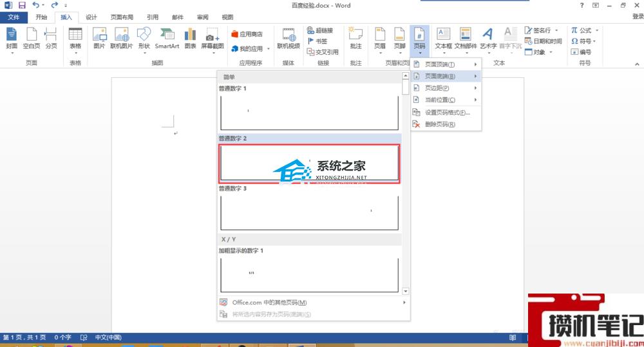Switch to View (视图) tab
The width and height of the screenshot is (644, 347).
pos(227,17)
